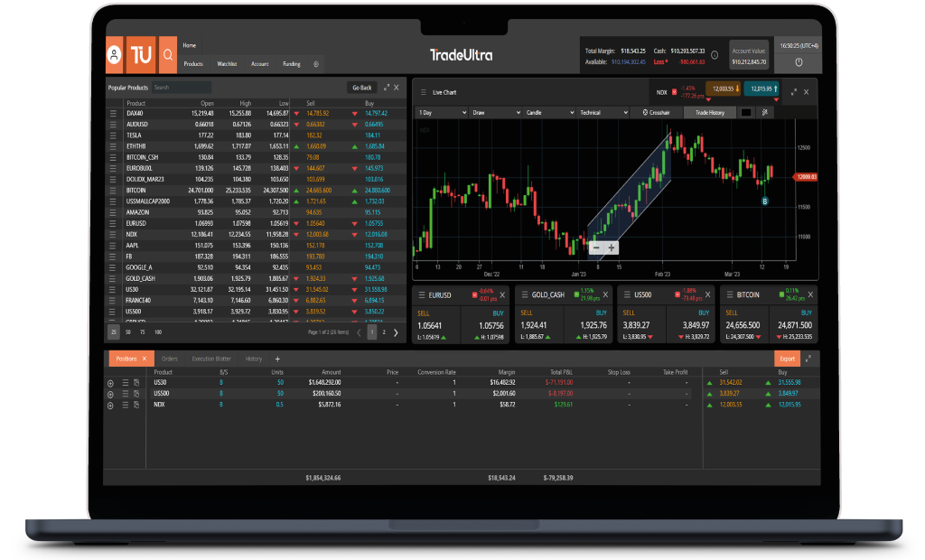Zoom in chart with plus button
This screenshot has height=560, width=925.
pos(612,247)
